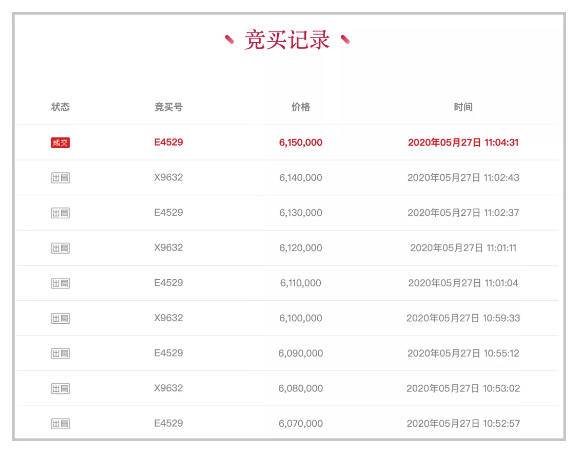Image resolution: width=579 pixels, height=451 pixels.
Task: Click the 出局 badge beside price 6,140,000
Action: pyautogui.click(x=60, y=178)
